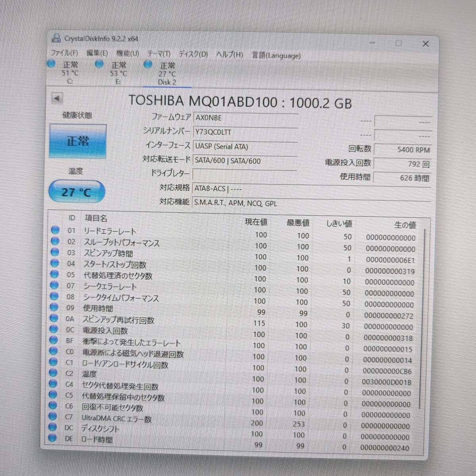Click the status circle for スピンアップ時間
476x476 pixels.
click(x=55, y=252)
